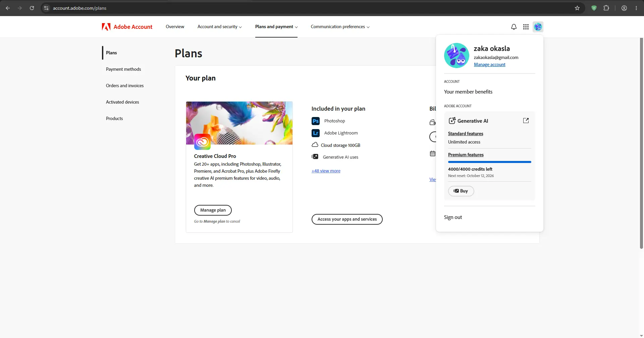This screenshot has width=644, height=338.
Task: Click the Adobe Account title link
Action: pos(133,27)
